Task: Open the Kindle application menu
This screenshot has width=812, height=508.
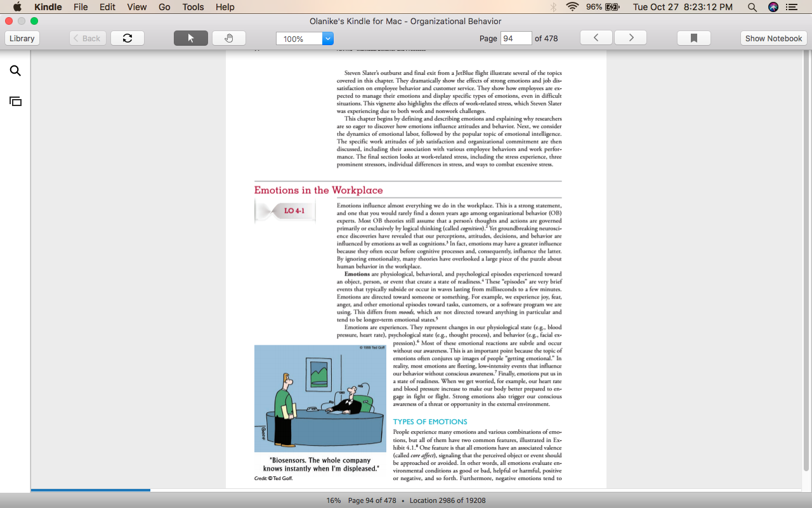Action: tap(48, 7)
